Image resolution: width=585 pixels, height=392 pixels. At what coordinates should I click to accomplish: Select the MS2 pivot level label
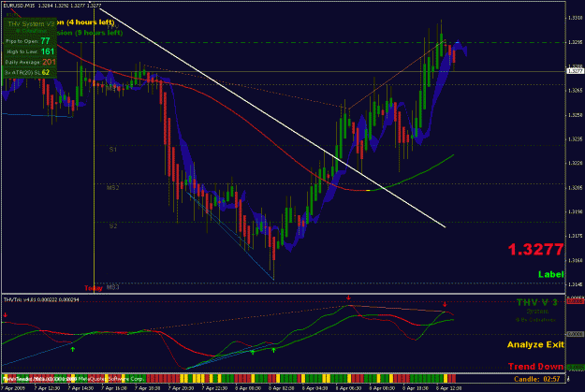(113, 188)
